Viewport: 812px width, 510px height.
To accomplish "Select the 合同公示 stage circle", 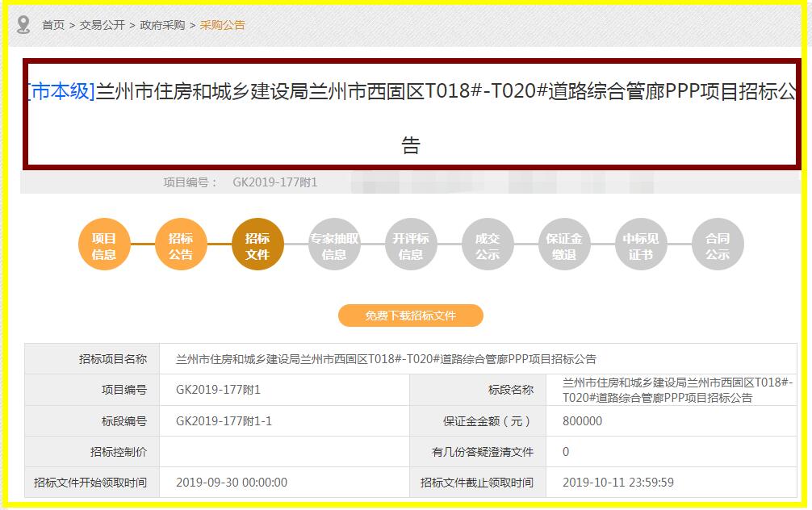I will tap(717, 244).
